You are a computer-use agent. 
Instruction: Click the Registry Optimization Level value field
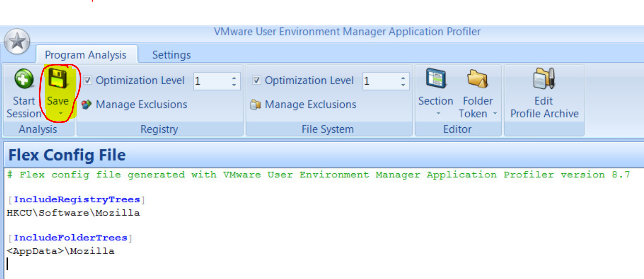211,81
